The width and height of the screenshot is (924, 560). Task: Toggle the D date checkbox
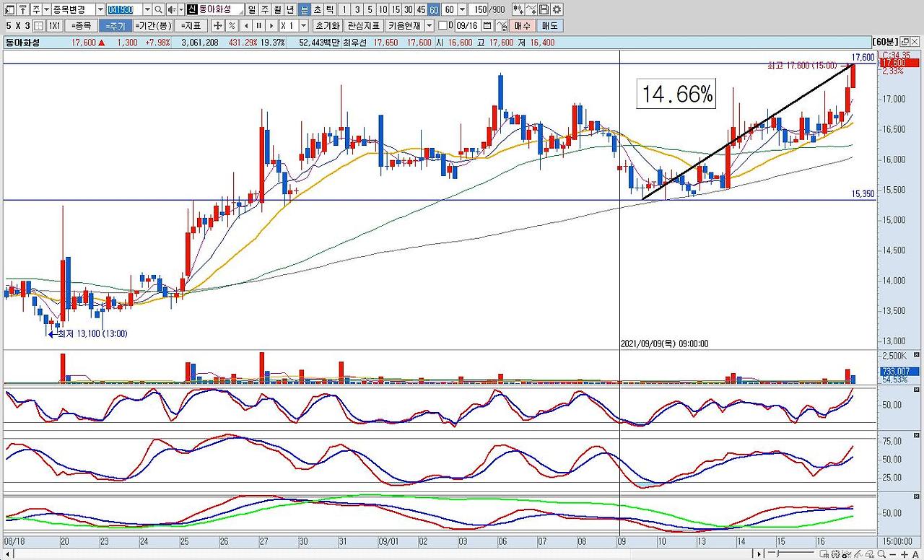(443, 25)
